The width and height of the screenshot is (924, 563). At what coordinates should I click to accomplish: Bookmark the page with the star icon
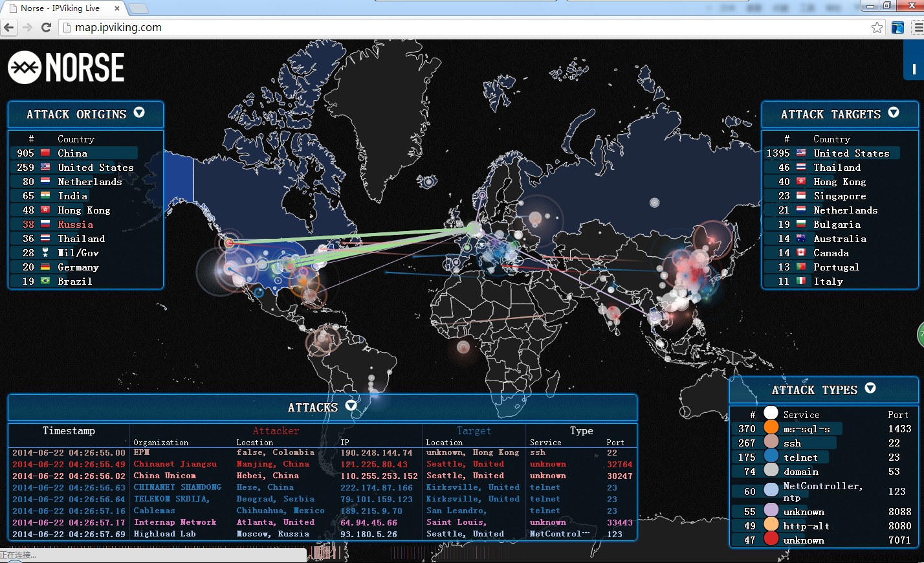pyautogui.click(x=877, y=27)
